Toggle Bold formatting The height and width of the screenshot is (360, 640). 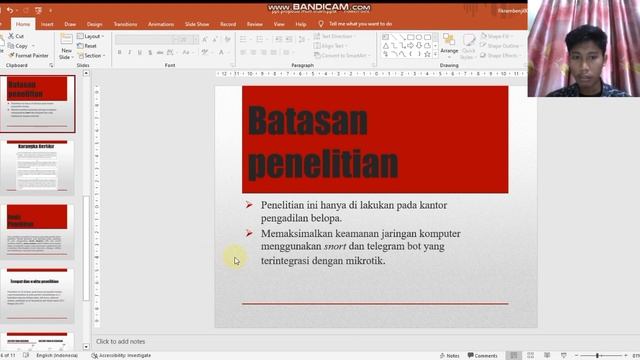click(x=120, y=53)
